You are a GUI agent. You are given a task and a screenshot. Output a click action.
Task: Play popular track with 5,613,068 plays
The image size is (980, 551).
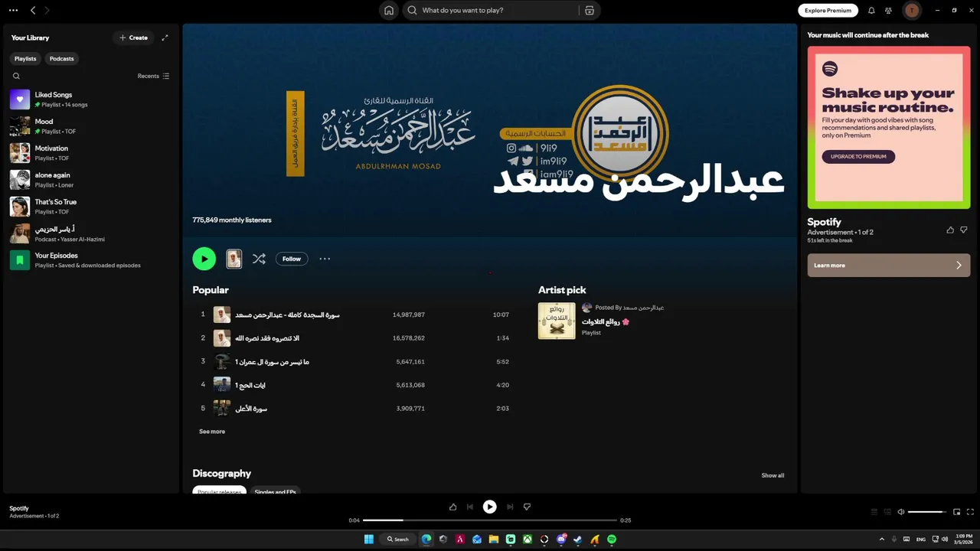coord(354,385)
